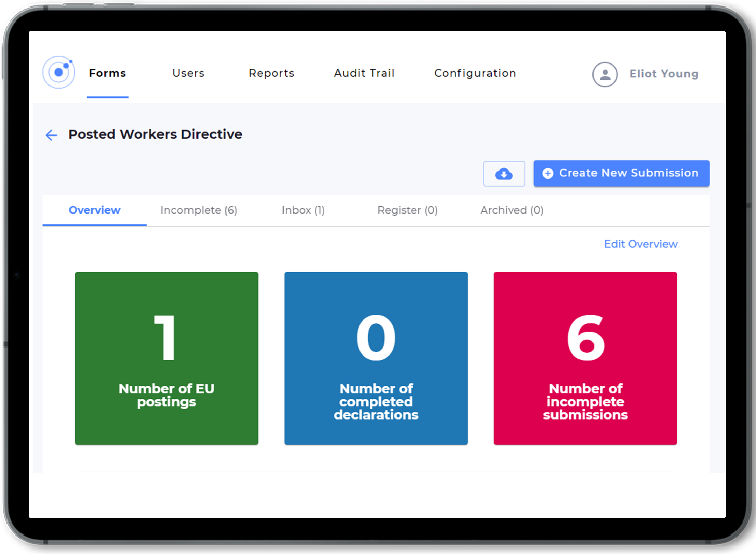Click Create New Submission button
This screenshot has width=756, height=554.
(x=620, y=173)
